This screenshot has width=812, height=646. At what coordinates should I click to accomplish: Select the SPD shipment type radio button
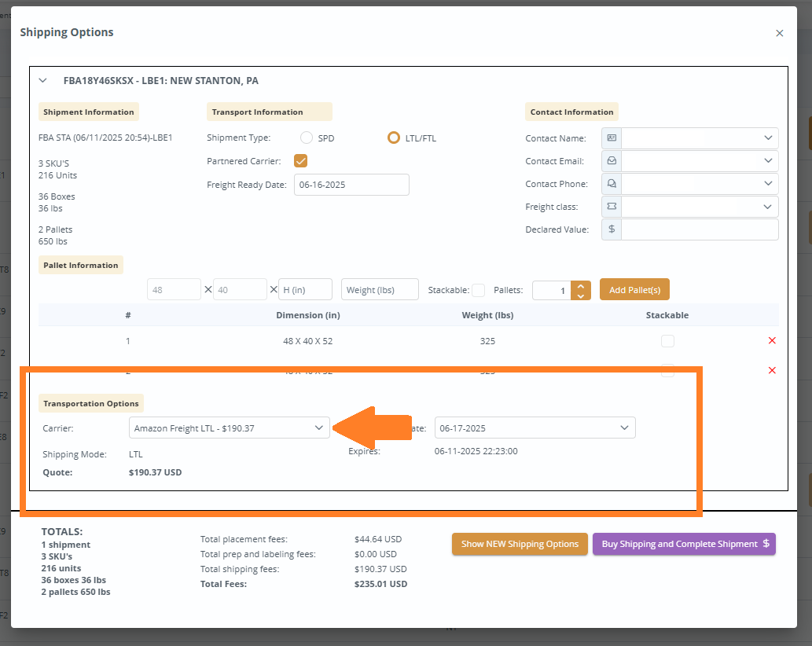(306, 137)
